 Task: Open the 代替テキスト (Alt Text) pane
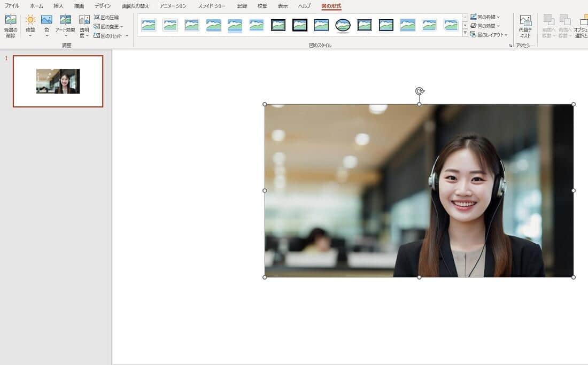click(x=525, y=25)
